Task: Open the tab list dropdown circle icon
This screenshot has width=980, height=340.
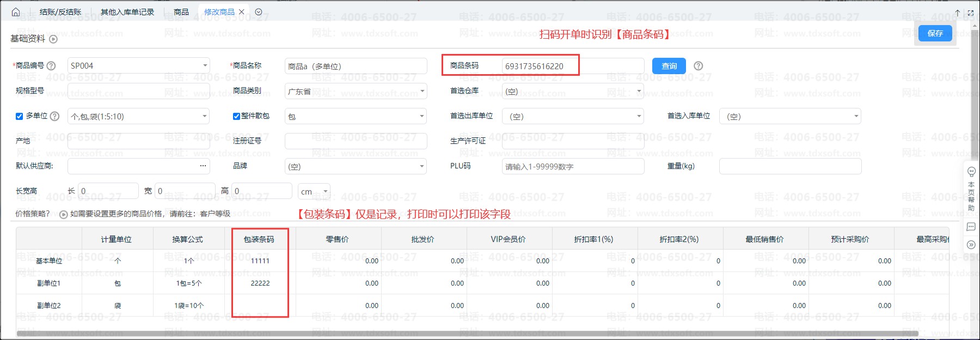Action: pyautogui.click(x=259, y=12)
